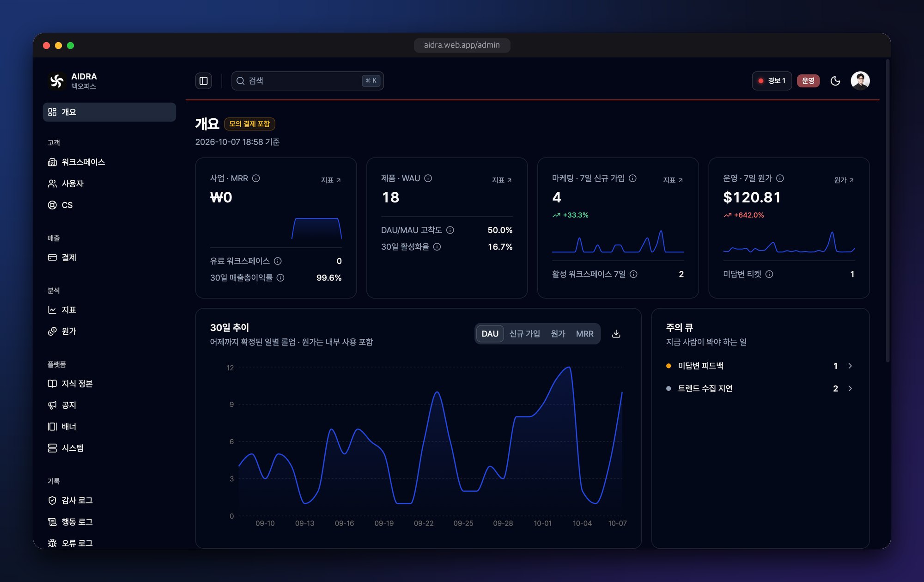Expand 미답변 피드백 chevron in queue

(x=850, y=366)
